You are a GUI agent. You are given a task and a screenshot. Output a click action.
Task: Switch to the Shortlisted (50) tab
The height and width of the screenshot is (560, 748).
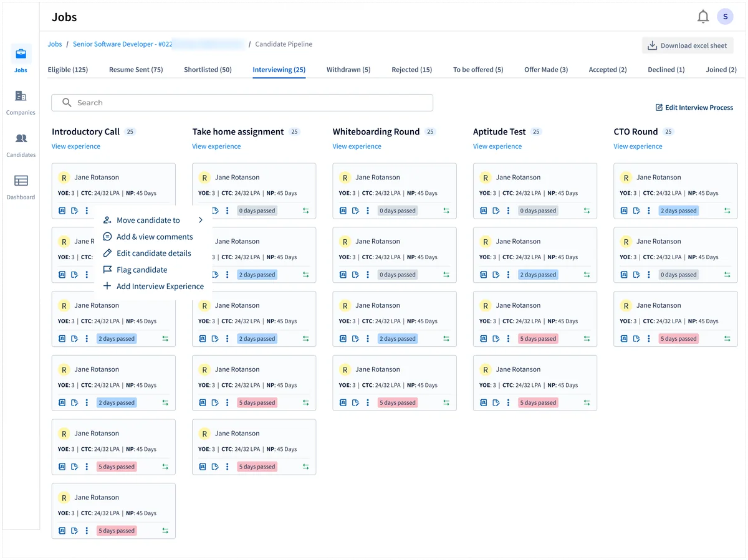(x=208, y=70)
